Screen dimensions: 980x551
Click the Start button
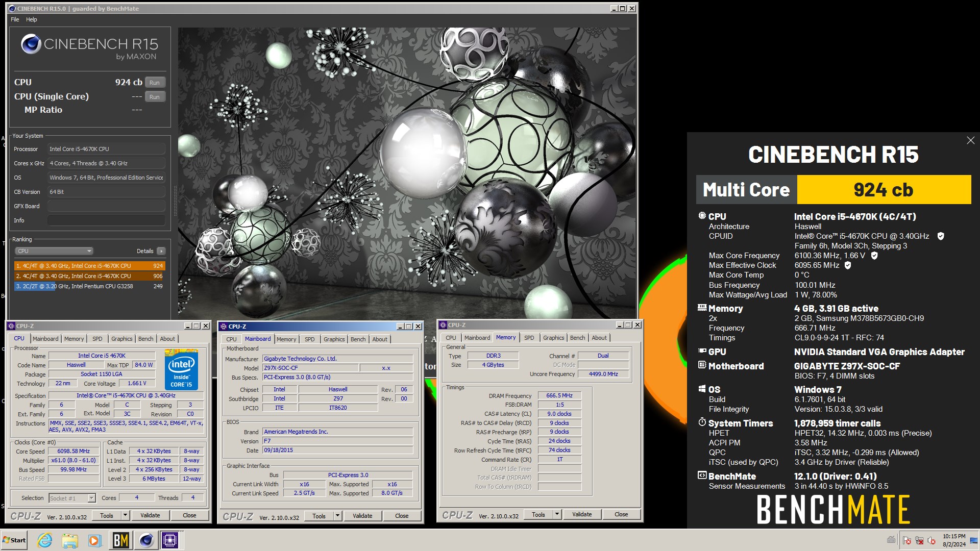pyautogui.click(x=14, y=540)
